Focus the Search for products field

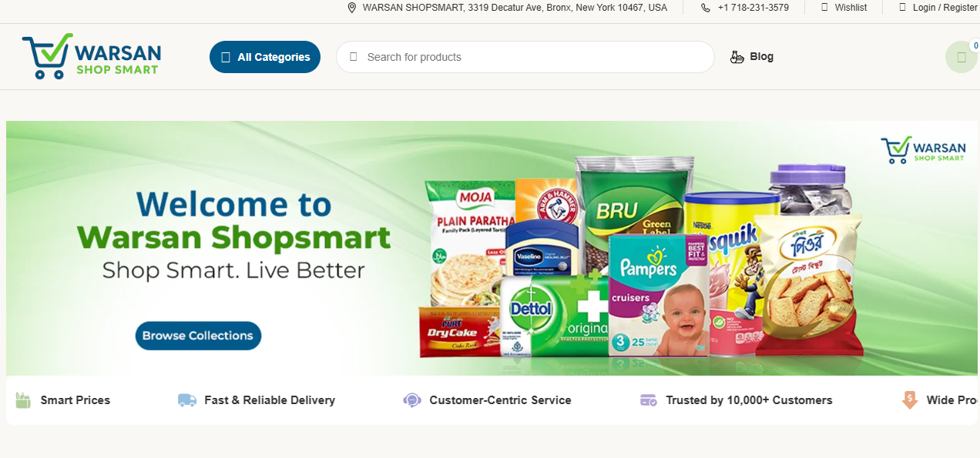[525, 57]
